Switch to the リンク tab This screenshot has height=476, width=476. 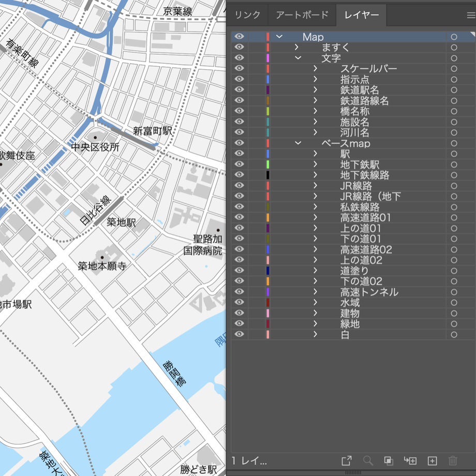(247, 15)
